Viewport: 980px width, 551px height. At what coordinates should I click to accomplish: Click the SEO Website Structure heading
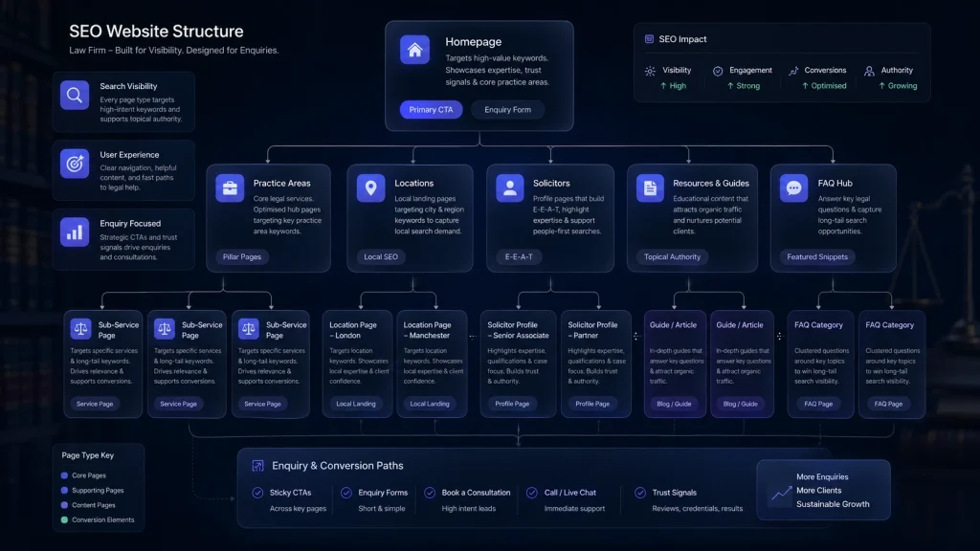point(156,32)
